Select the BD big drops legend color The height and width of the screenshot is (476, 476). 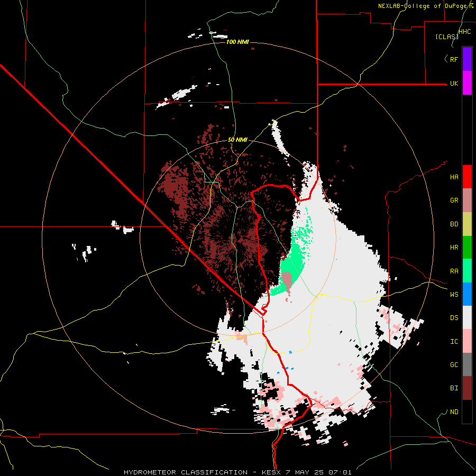coord(467,224)
